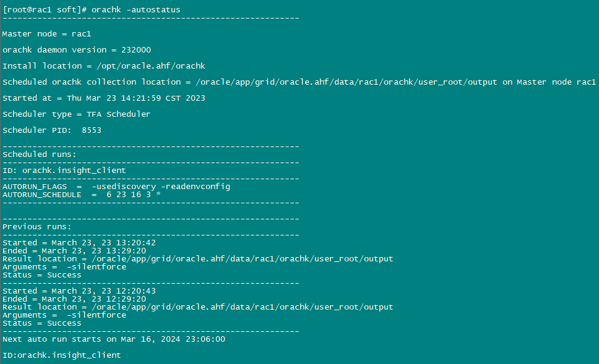Screen dimensions: 599x364
Task: Click the 'ID: orachk.insight_client' line under Scheduled runs
Action: click(64, 170)
